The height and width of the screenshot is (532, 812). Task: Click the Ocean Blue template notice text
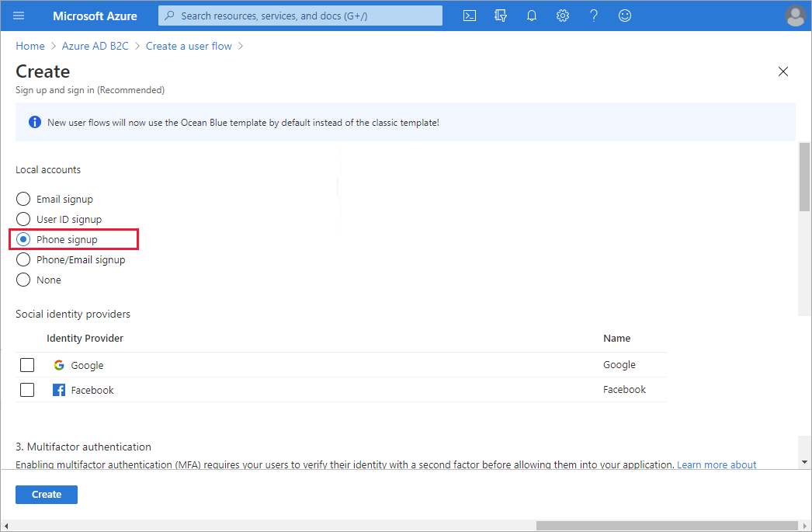[x=244, y=123]
